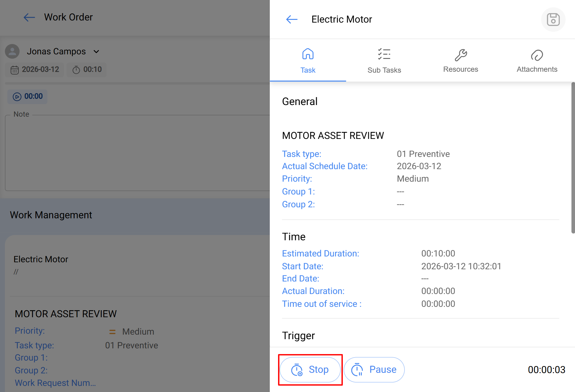Click the Work Order back arrow
Screen dimensions: 575x392
coord(29,17)
